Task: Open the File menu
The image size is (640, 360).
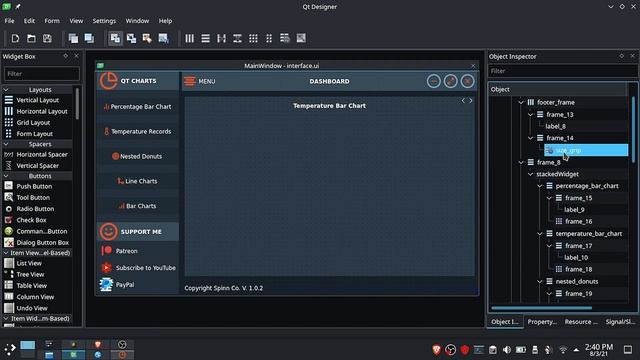Action: (9, 21)
